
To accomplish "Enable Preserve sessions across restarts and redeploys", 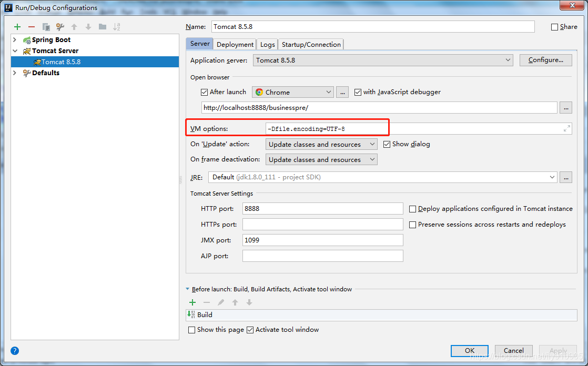I will click(412, 225).
